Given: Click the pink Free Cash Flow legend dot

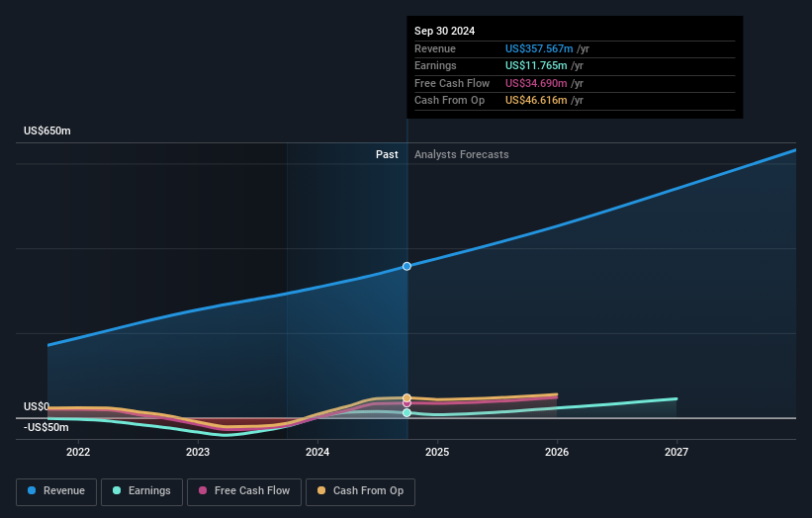Looking at the screenshot, I should [203, 490].
